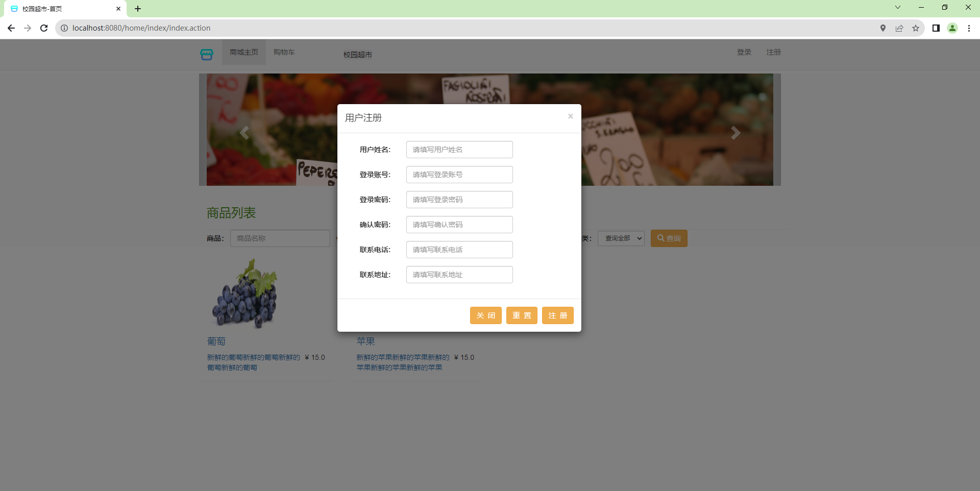
Task: Close the 用户注册 dialog with the X icon
Action: [x=570, y=116]
